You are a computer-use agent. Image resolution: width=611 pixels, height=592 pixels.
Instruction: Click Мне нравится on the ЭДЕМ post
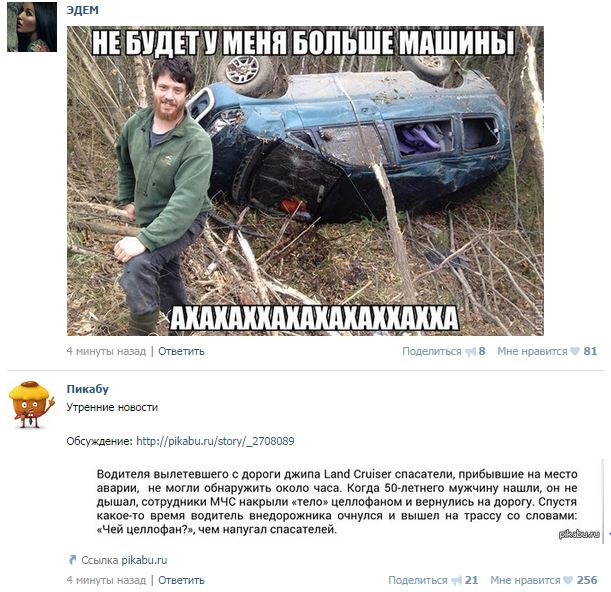click(532, 351)
